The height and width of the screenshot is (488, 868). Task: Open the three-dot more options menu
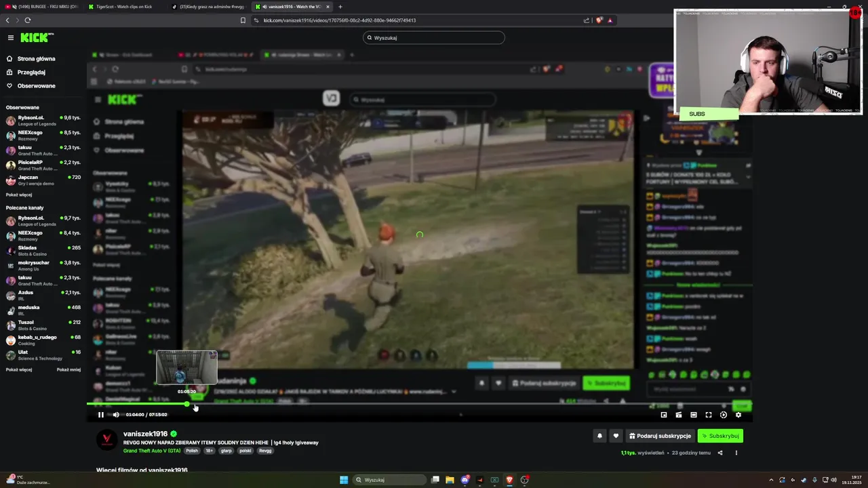736,453
